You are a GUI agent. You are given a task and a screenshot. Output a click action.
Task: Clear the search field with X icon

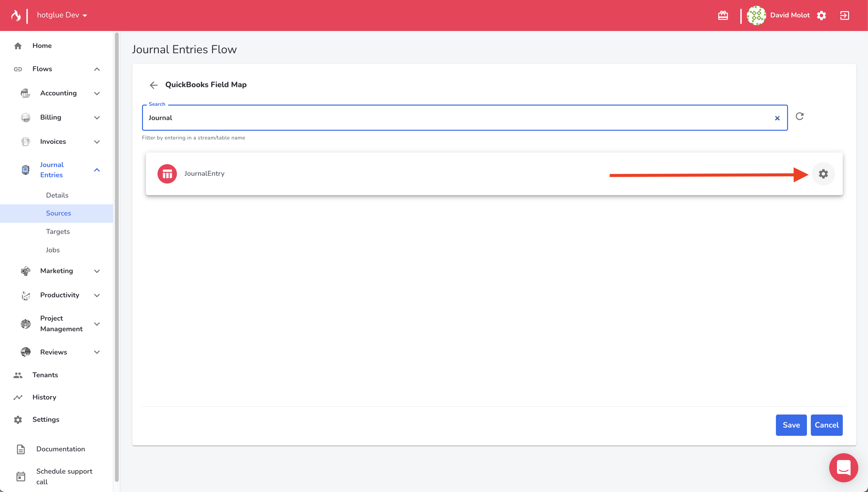click(x=777, y=118)
